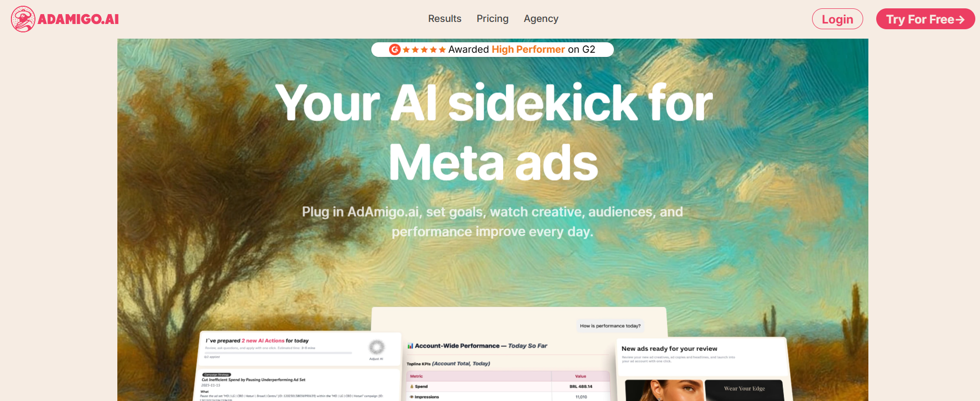Click the Spend metric row icon

(x=412, y=386)
